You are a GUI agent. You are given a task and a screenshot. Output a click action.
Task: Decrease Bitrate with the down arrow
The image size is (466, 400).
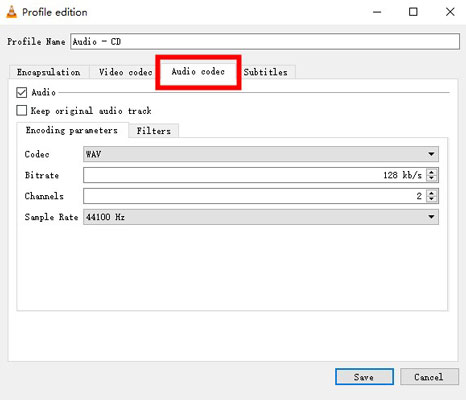pos(432,178)
